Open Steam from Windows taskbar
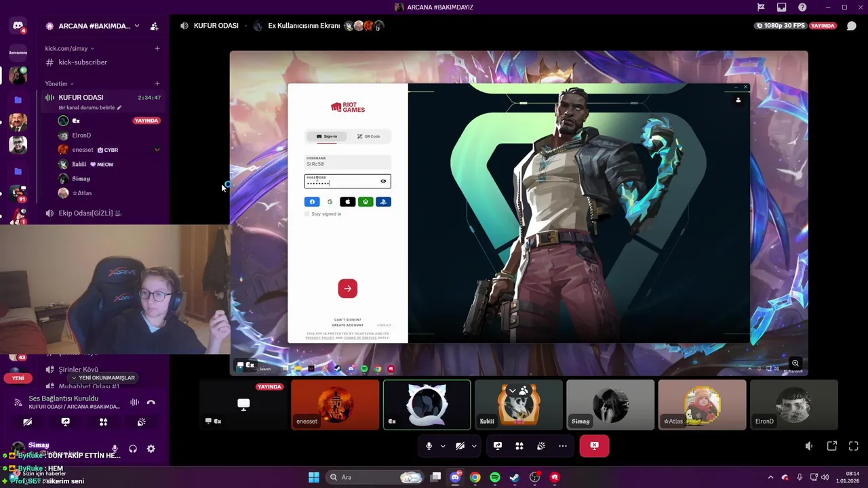The height and width of the screenshot is (488, 868). tap(515, 477)
